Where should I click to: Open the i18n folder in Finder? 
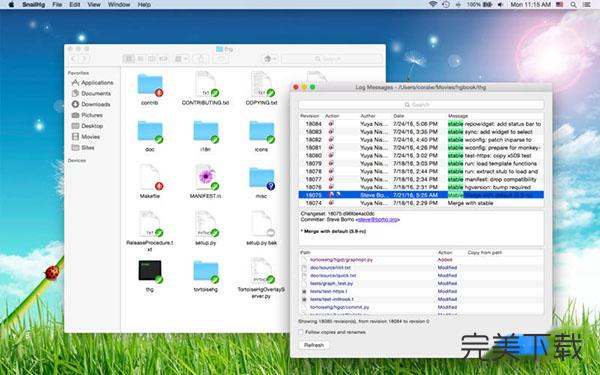pos(205,132)
